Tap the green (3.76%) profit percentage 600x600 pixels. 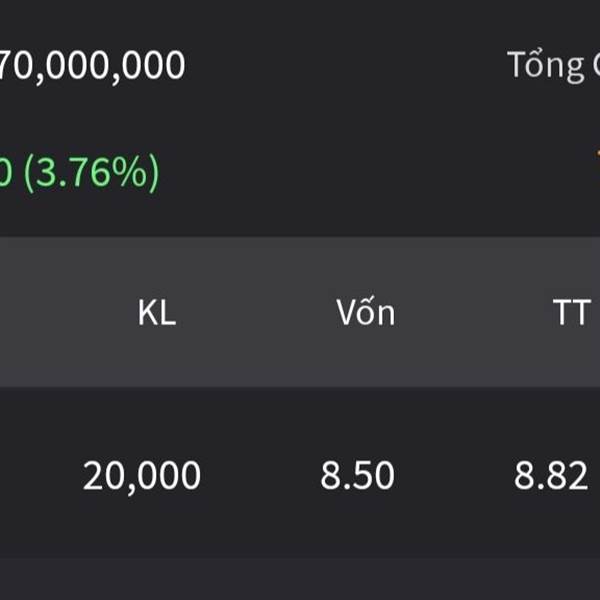[x=91, y=173]
